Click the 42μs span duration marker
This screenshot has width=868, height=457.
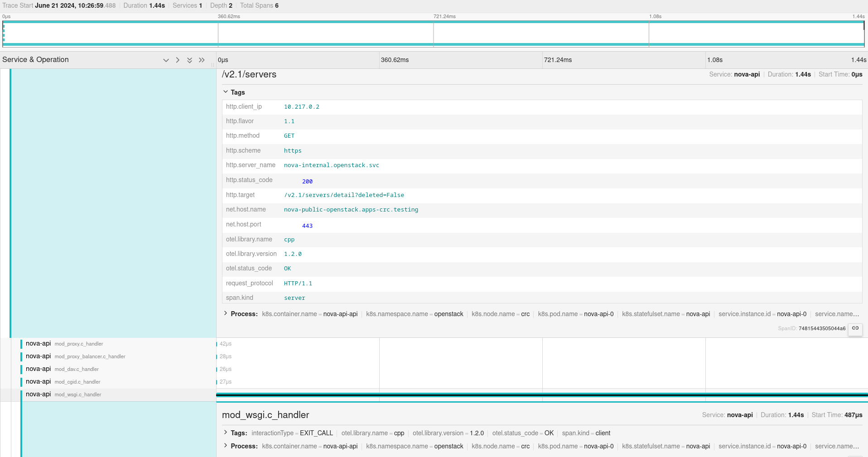(225, 344)
